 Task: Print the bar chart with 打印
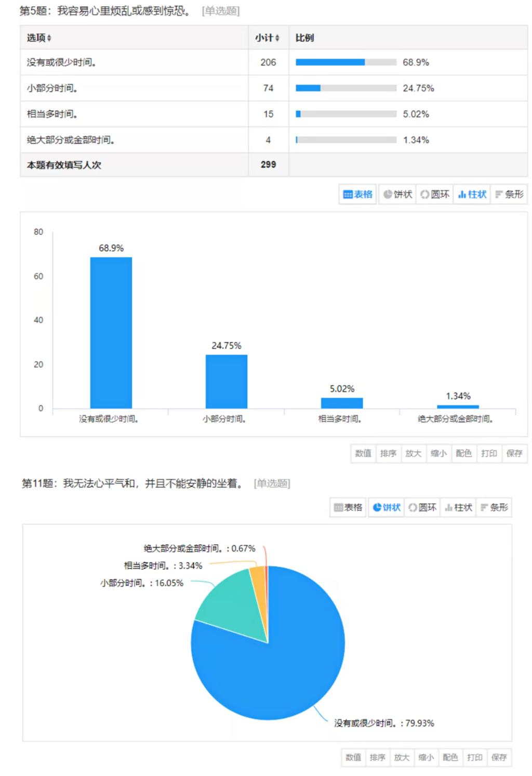point(489,453)
